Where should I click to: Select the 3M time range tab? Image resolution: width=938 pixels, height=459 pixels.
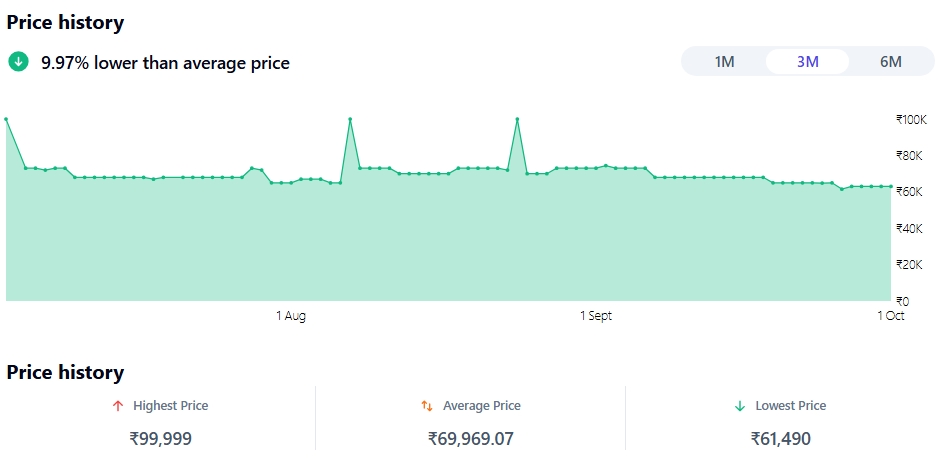(807, 62)
